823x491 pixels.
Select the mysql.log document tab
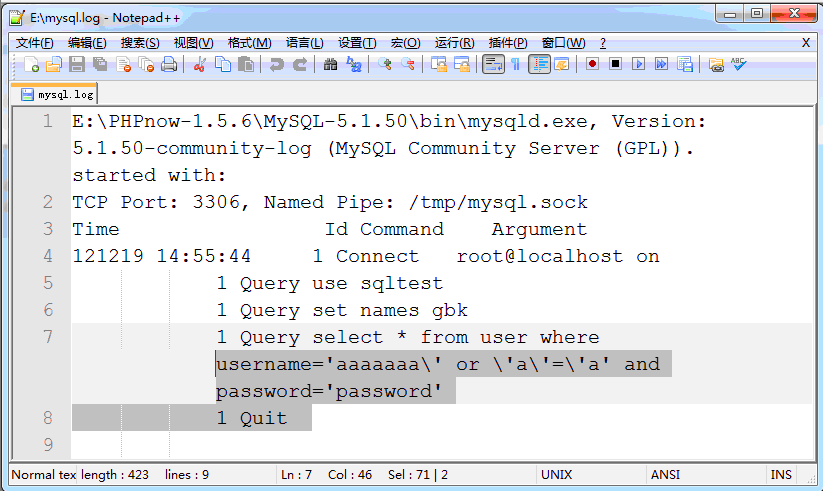coord(55,94)
